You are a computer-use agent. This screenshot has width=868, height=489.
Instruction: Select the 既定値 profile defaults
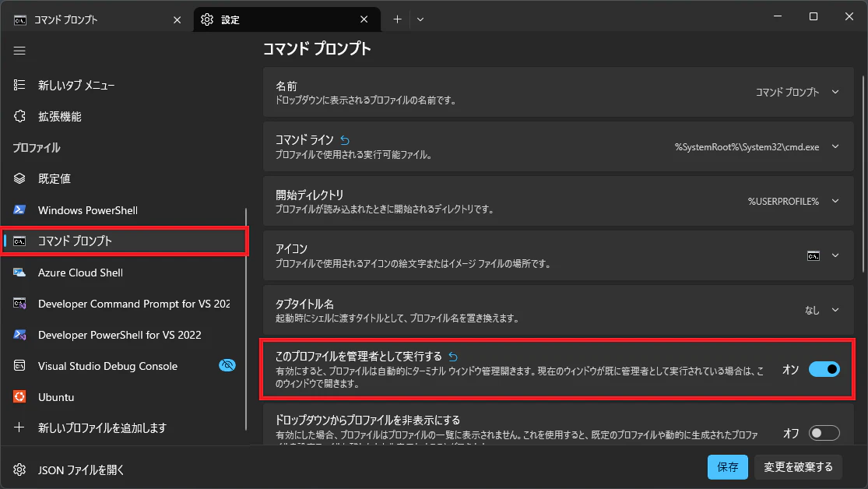[x=124, y=179]
